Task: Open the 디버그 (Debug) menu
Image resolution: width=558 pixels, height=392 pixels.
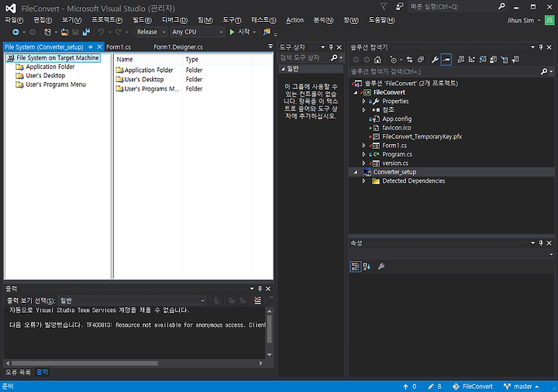Action: click(174, 20)
